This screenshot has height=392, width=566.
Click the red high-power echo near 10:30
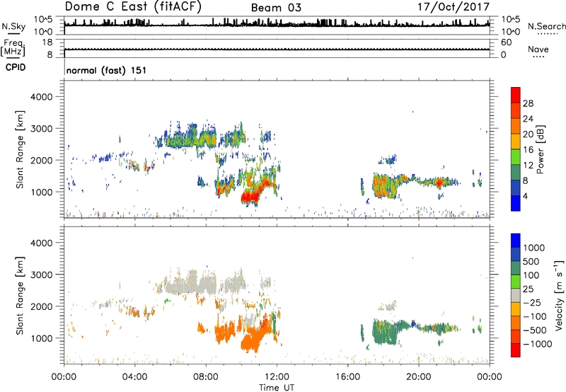250,197
